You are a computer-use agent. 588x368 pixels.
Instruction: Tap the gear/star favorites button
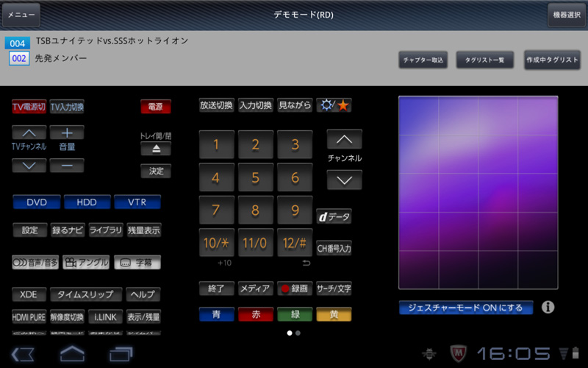tap(334, 105)
